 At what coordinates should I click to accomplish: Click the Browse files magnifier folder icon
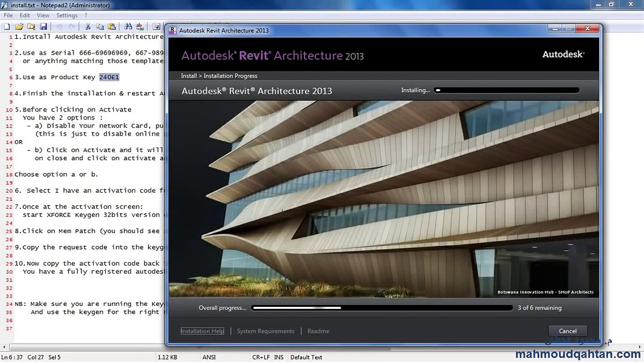[31, 26]
